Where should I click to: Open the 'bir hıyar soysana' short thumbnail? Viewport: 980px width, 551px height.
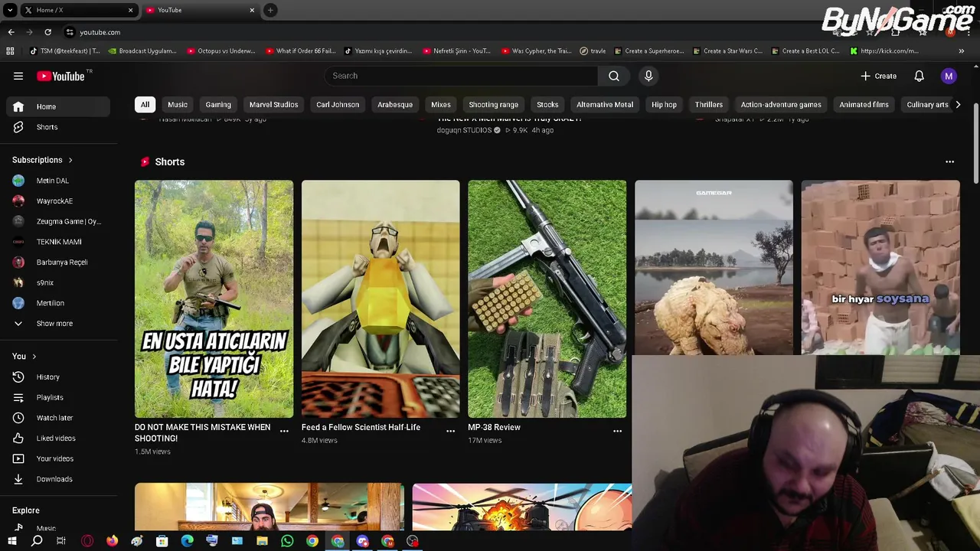tap(880, 267)
